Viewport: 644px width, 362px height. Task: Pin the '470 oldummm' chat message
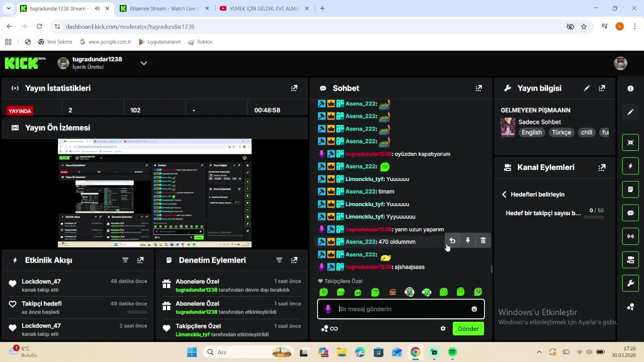point(468,241)
